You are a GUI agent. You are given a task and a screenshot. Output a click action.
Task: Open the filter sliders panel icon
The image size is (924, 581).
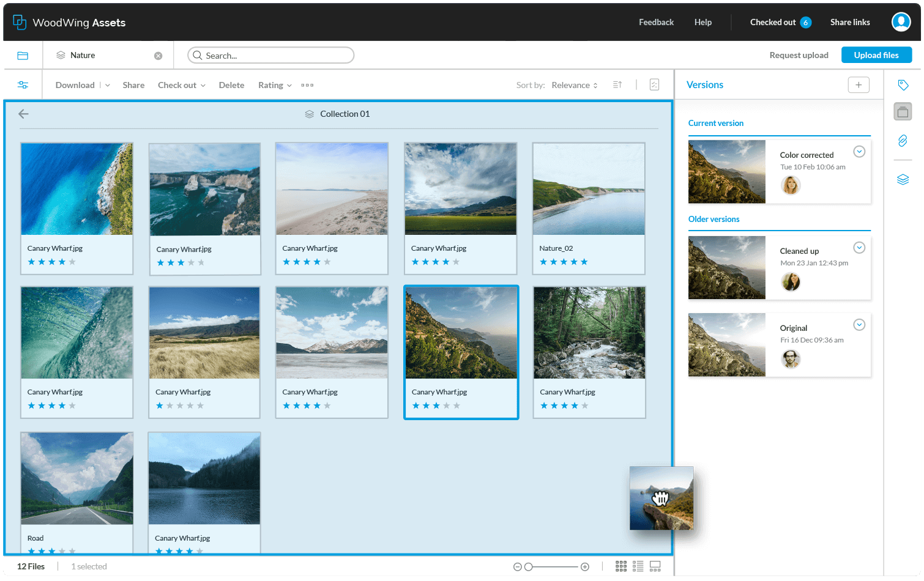coord(23,85)
